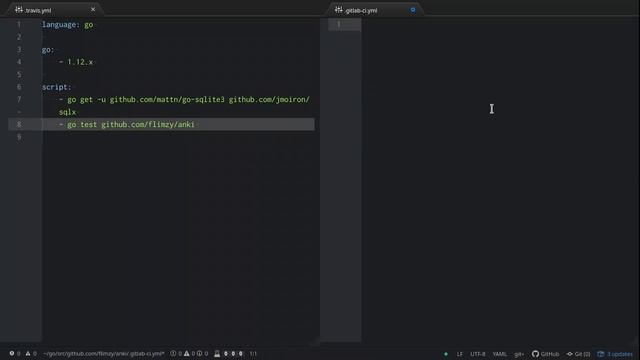Change LF line ending setting
This screenshot has height=360, width=640.
[460, 354]
